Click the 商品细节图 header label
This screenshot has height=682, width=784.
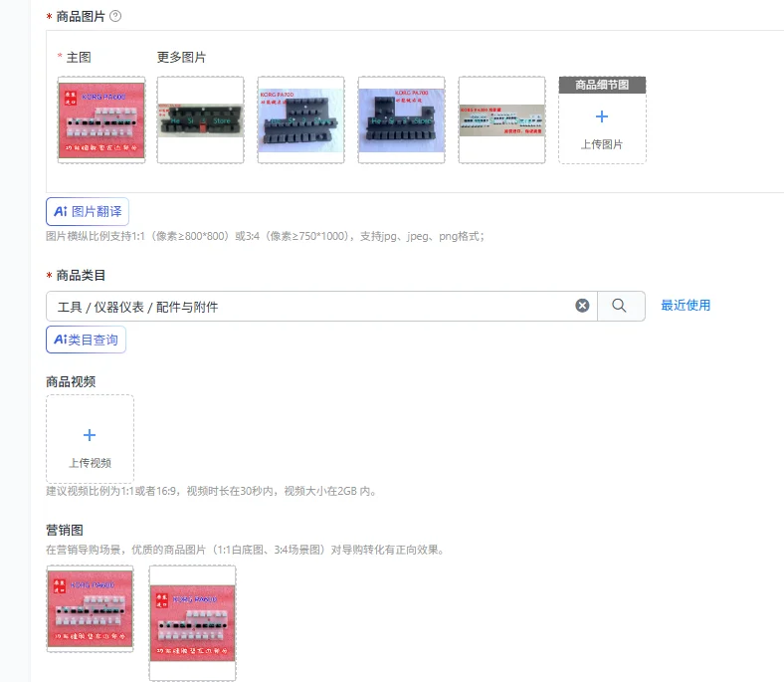point(602,85)
